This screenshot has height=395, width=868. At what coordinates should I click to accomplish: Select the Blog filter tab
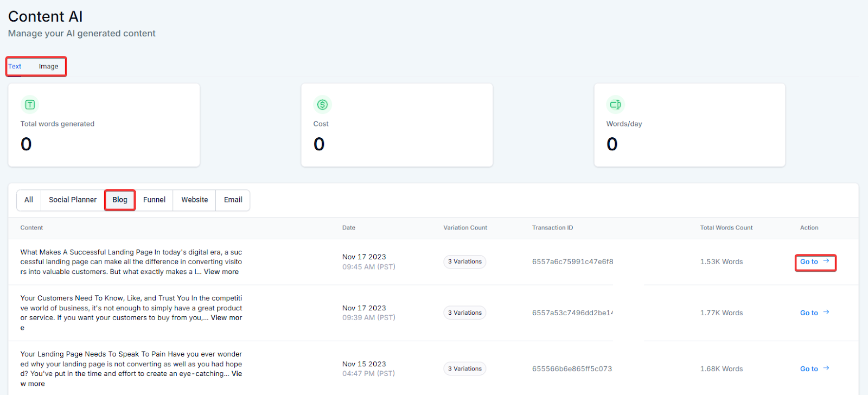coord(120,200)
